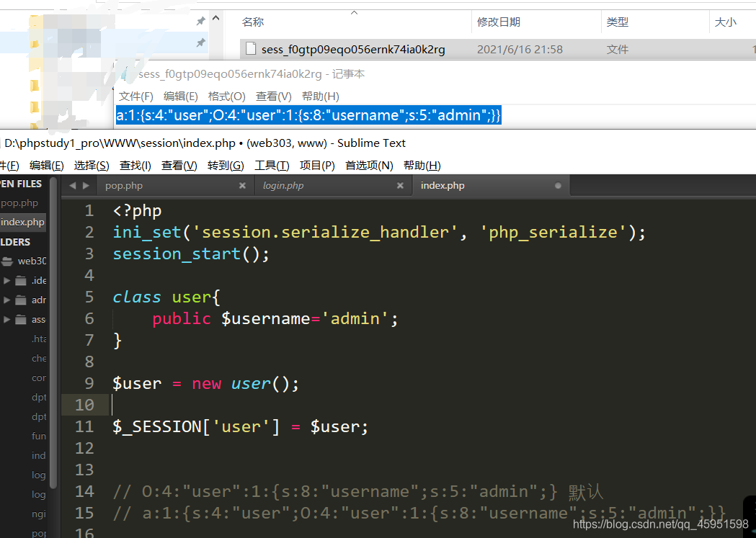This screenshot has width=756, height=538.
Task: Open Notepad 文件(F) menu
Action: [136, 97]
